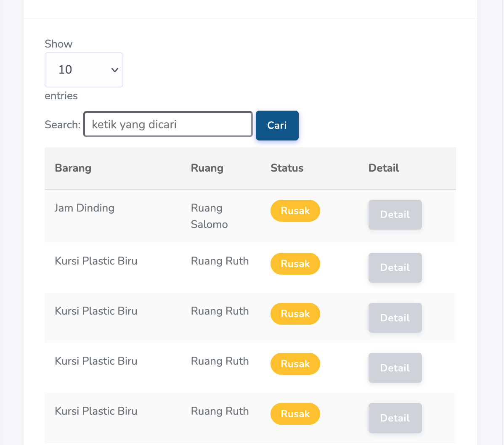Click Rusak status of first Kursi Plastic Biru
The image size is (504, 445).
point(295,264)
